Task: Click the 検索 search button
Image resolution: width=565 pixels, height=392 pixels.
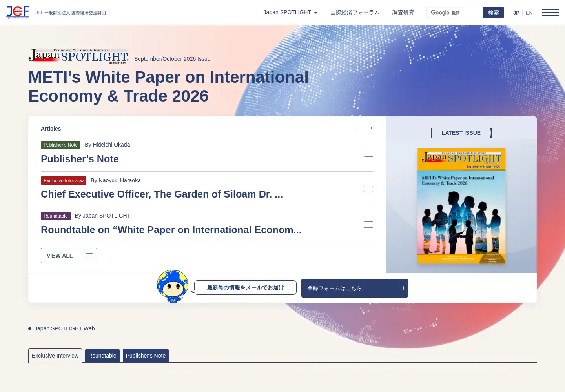Action: click(494, 13)
